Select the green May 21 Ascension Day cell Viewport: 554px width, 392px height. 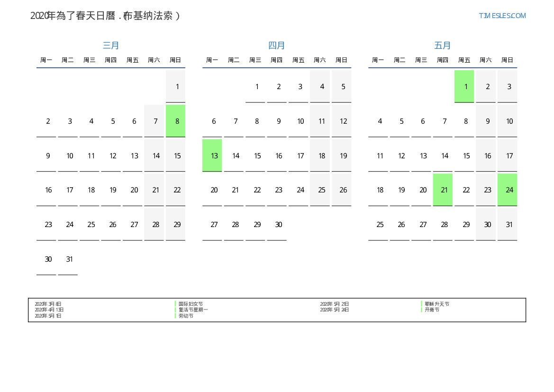click(x=443, y=190)
